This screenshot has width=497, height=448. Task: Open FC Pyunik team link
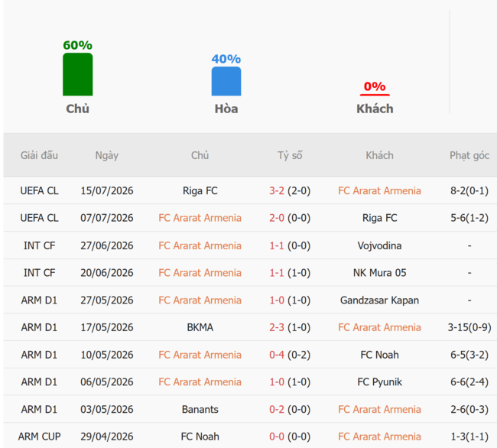379,382
